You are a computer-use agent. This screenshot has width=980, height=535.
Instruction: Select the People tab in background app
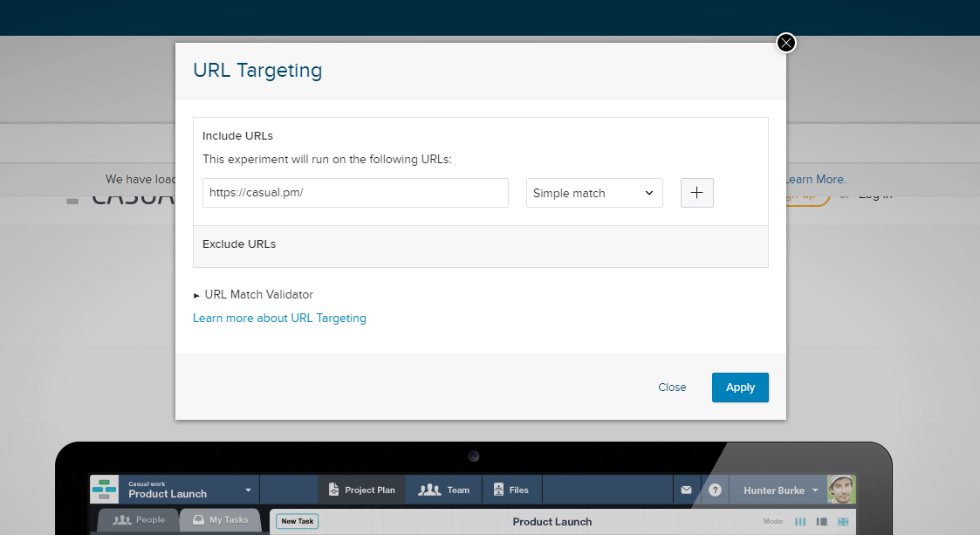tap(139, 520)
